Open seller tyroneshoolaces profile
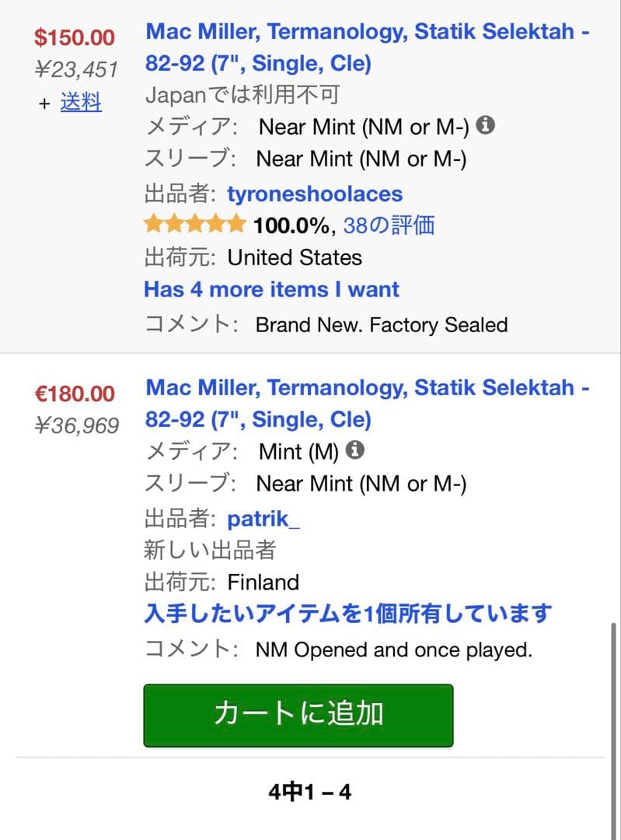Screen dimensions: 621x840 tap(314, 194)
